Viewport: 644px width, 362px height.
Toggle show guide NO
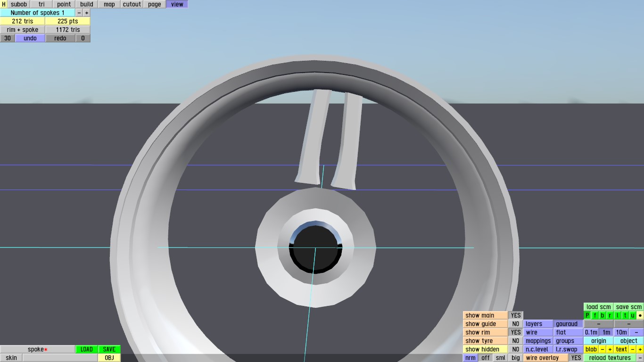coord(516,324)
